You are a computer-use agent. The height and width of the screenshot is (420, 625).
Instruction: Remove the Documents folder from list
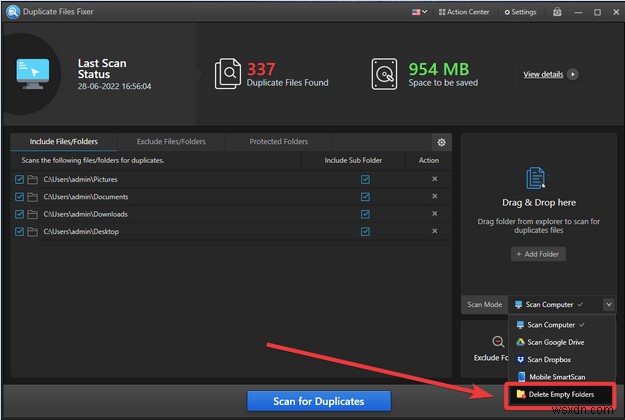click(x=434, y=196)
